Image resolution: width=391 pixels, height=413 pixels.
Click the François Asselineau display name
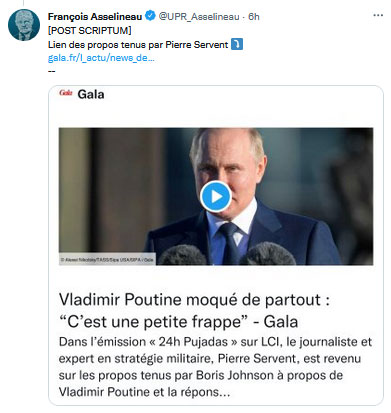coord(95,16)
